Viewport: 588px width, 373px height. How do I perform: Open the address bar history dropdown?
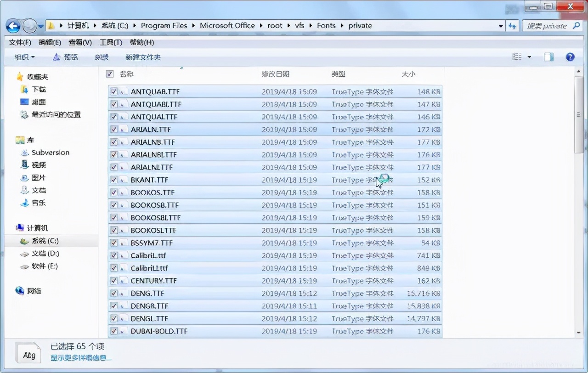tap(501, 26)
